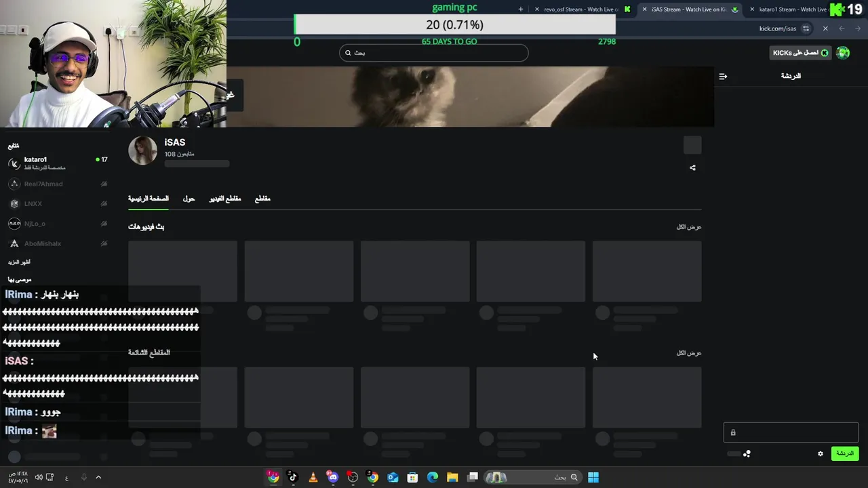Click the offline icon next to NjLo_o

coord(104,223)
